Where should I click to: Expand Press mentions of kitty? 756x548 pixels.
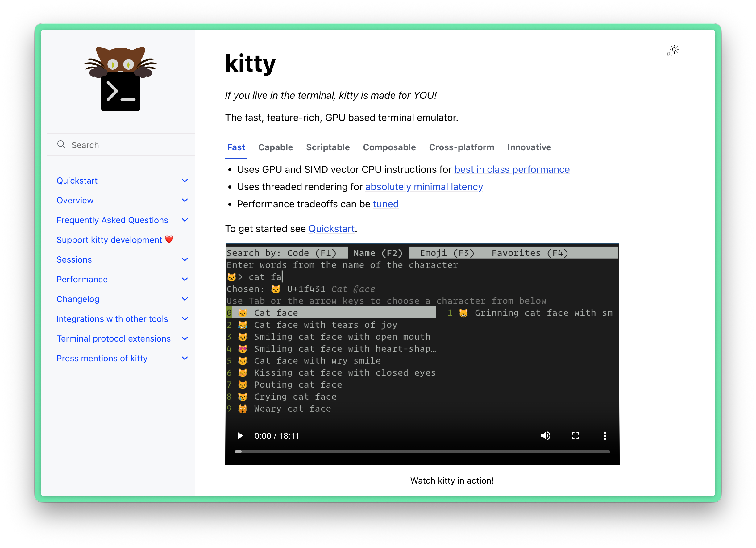[x=185, y=358]
